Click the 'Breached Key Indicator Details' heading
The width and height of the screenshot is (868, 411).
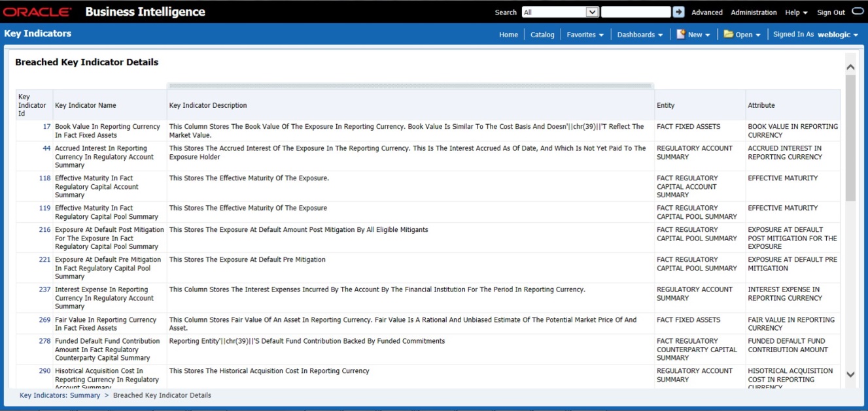click(87, 63)
